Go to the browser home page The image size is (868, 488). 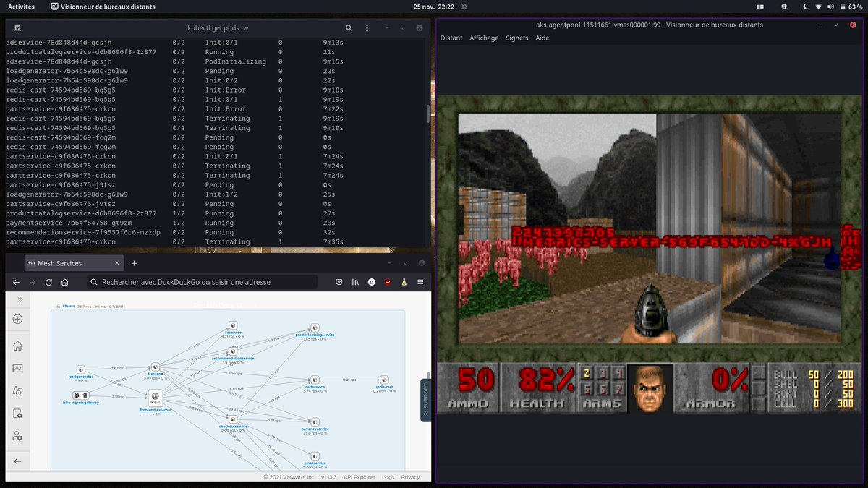(x=65, y=282)
